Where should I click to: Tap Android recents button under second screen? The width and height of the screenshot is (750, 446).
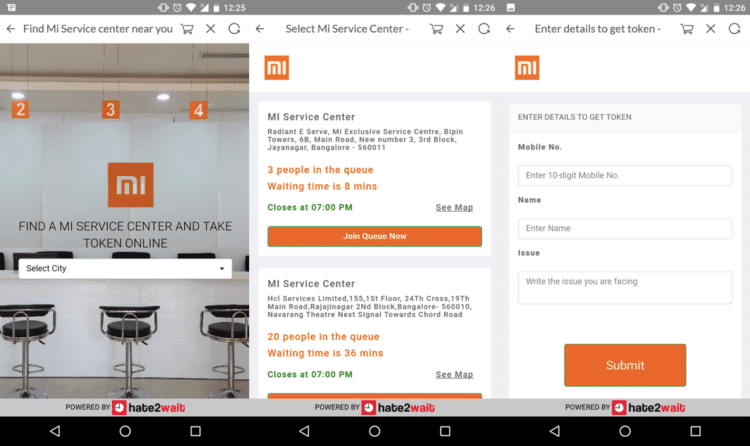pos(445,431)
